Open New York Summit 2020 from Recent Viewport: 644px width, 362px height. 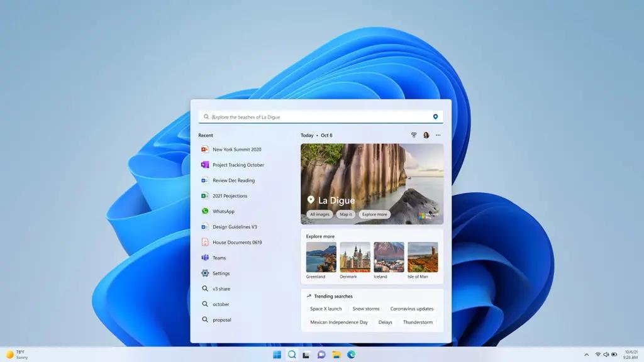(236, 149)
